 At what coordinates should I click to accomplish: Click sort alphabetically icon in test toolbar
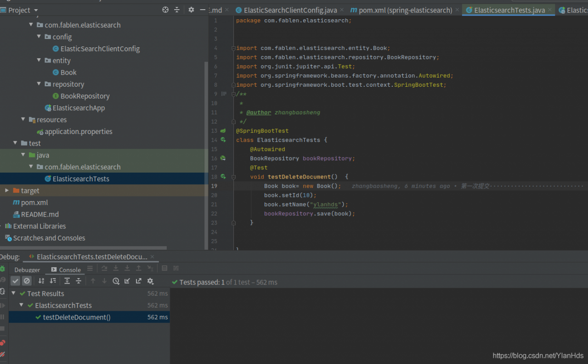(41, 281)
